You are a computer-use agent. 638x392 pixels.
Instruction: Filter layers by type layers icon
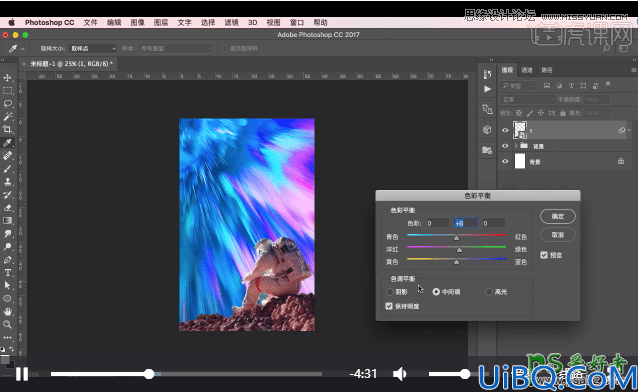click(571, 86)
